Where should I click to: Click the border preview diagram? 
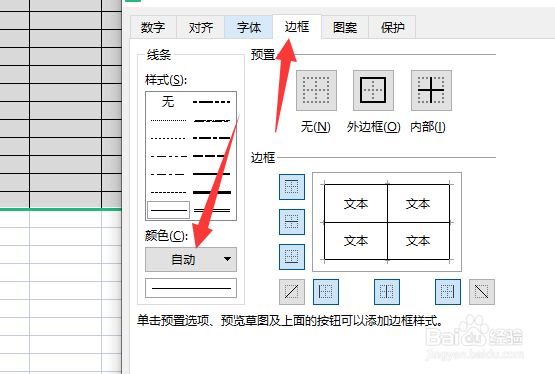(x=387, y=222)
